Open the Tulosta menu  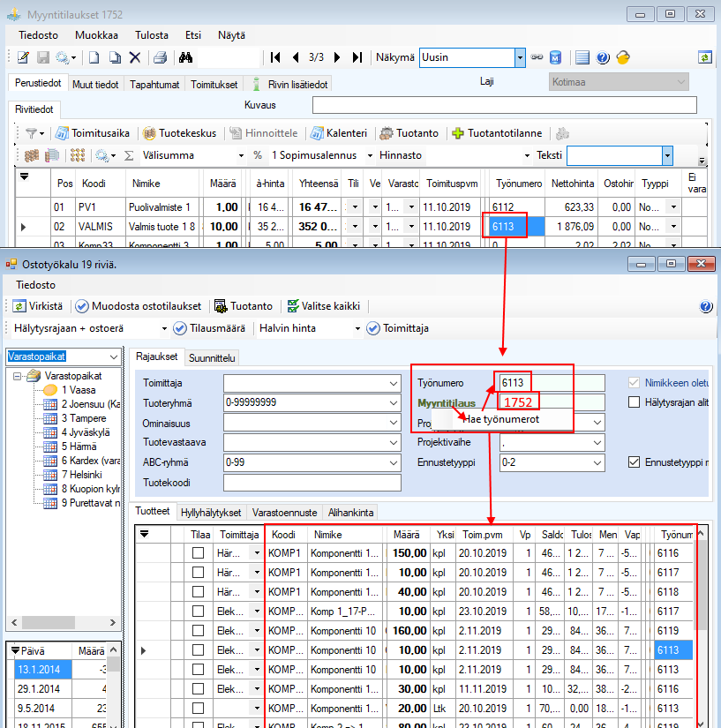click(x=152, y=35)
